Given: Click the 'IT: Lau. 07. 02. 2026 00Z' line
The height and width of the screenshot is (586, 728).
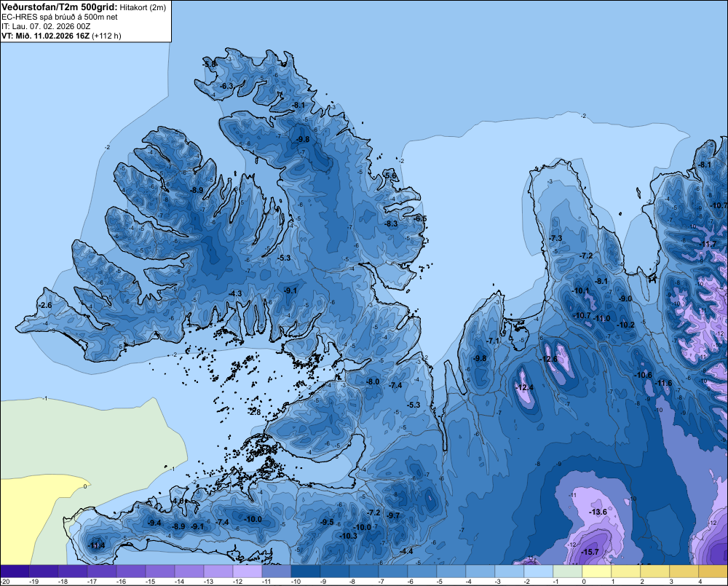Looking at the screenshot, I should [x=46, y=26].
